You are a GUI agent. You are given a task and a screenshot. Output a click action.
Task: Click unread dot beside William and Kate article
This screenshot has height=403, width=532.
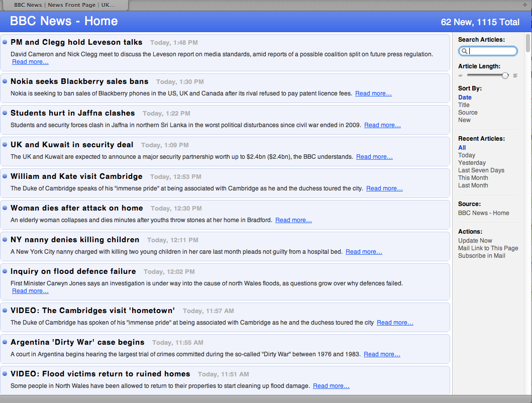5,176
